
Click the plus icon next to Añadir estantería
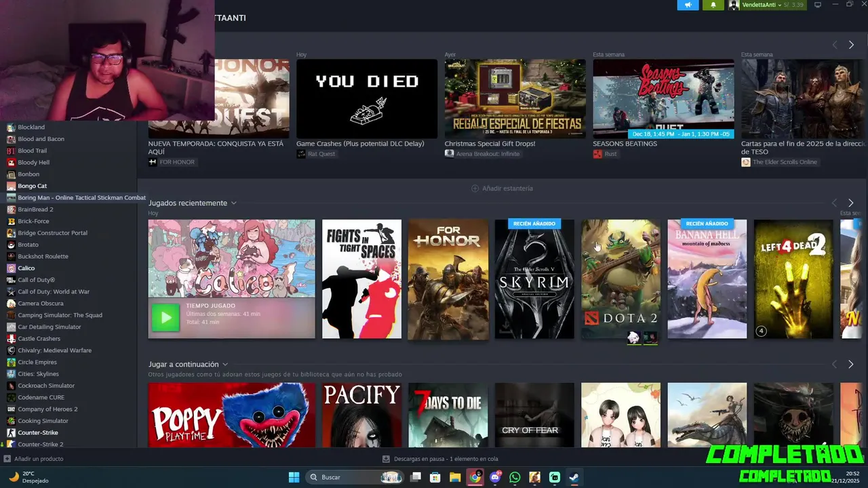coord(475,188)
